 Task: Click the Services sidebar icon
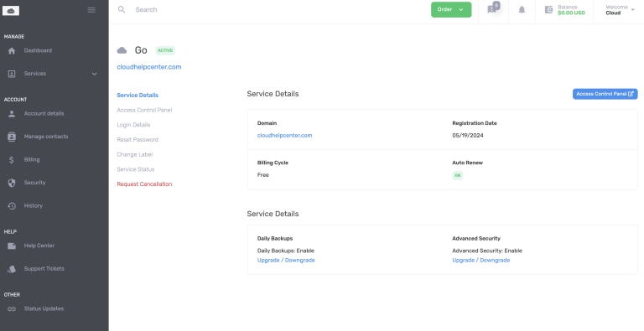tap(12, 74)
